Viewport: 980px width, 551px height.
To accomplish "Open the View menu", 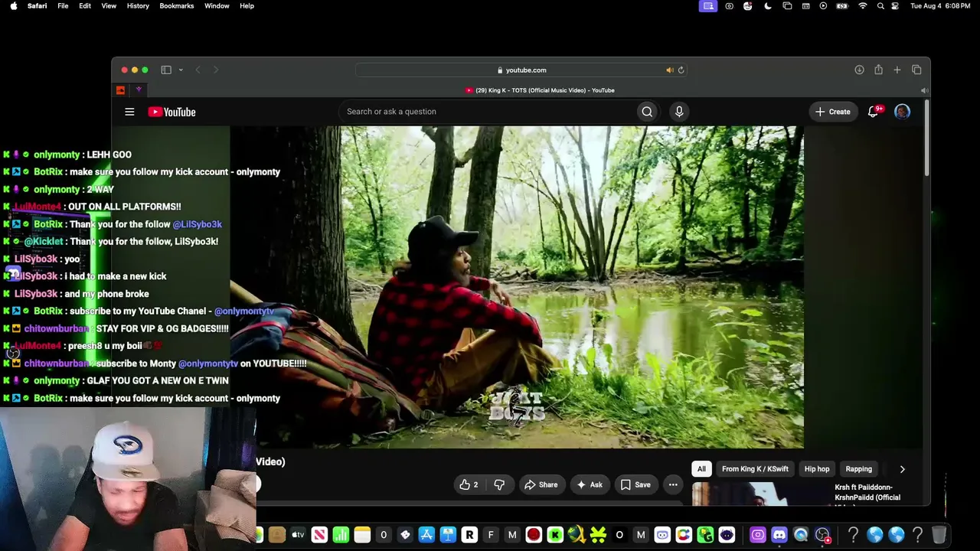I will pyautogui.click(x=109, y=6).
